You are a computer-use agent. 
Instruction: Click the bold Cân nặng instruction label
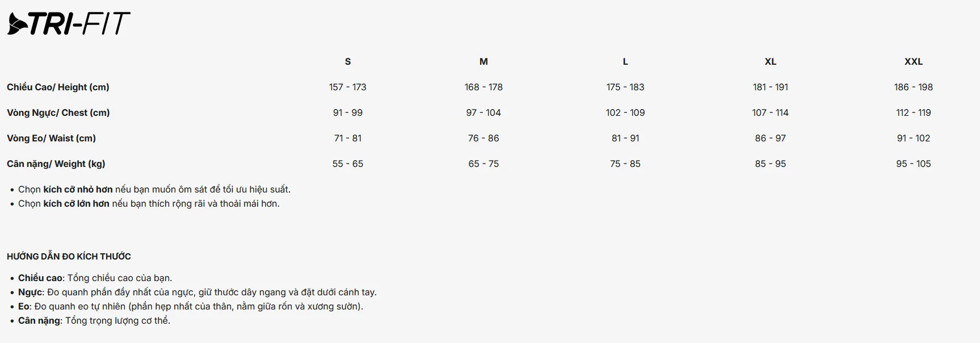coord(39,320)
